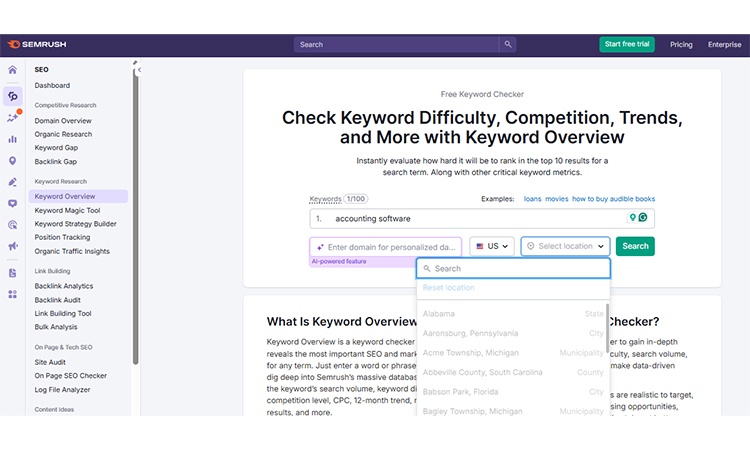Use the 'loans' example keyword
This screenshot has height=450, width=750.
[532, 199]
